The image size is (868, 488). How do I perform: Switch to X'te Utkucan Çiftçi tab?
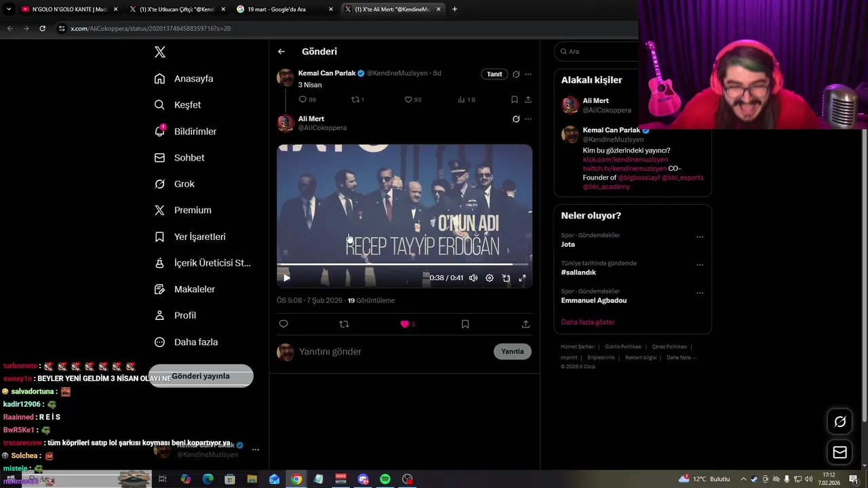coord(176,9)
